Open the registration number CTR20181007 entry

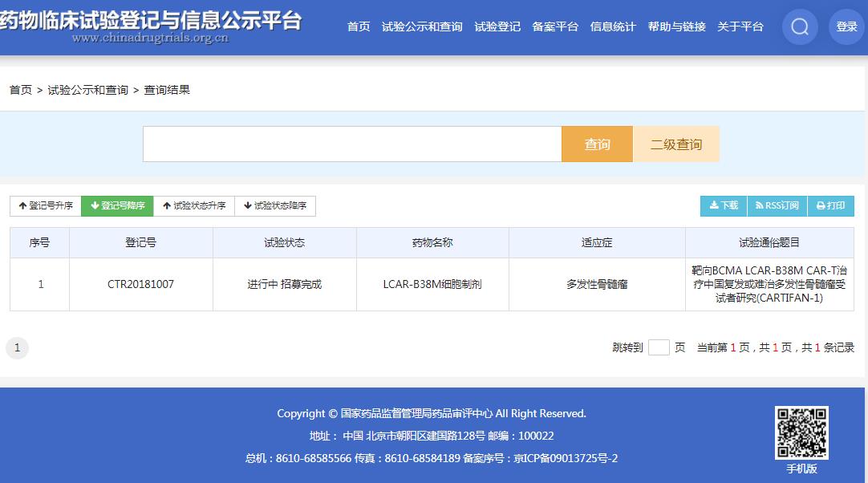pos(140,285)
